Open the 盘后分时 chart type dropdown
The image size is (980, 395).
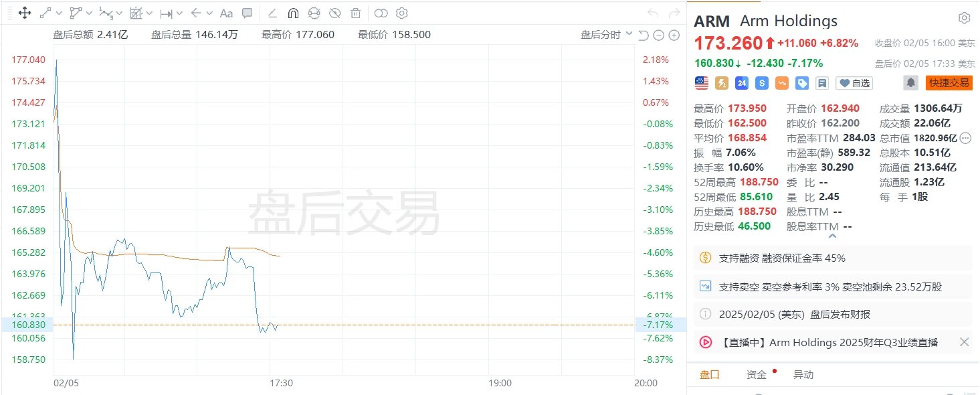tap(605, 35)
